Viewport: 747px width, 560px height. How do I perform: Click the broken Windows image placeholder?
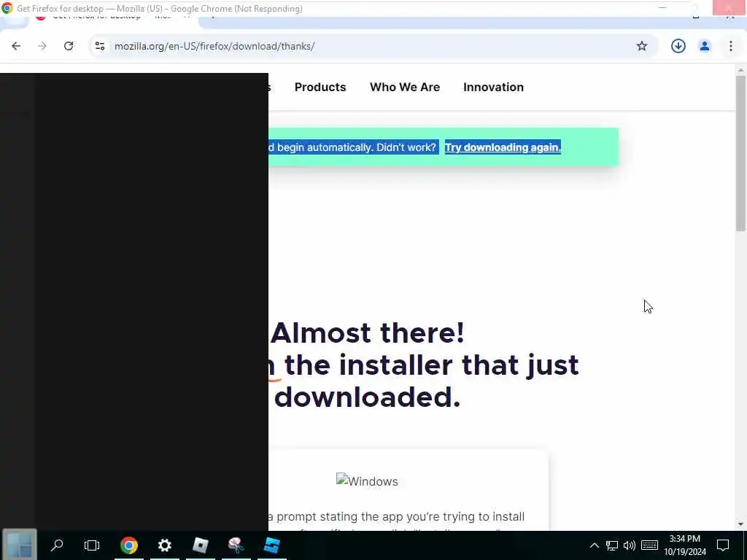click(367, 481)
